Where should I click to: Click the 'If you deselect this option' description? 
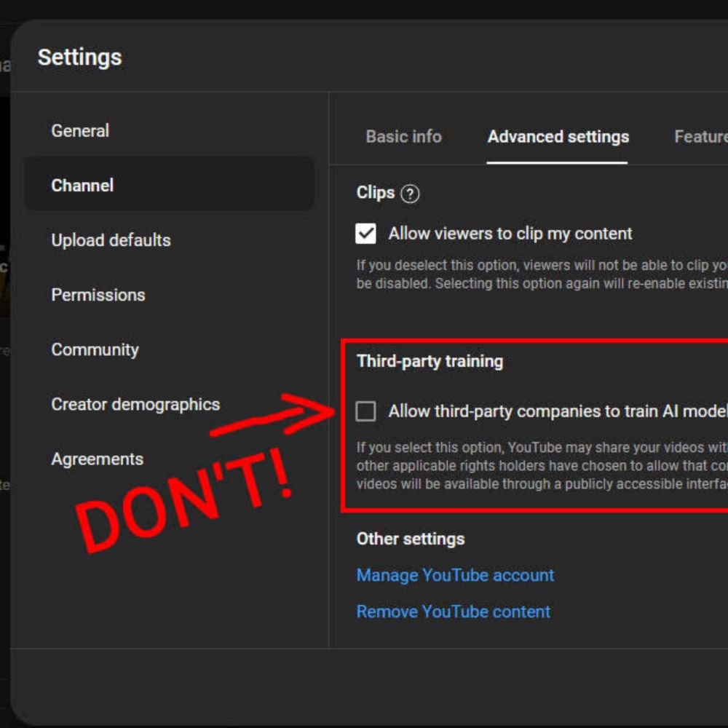click(x=542, y=274)
